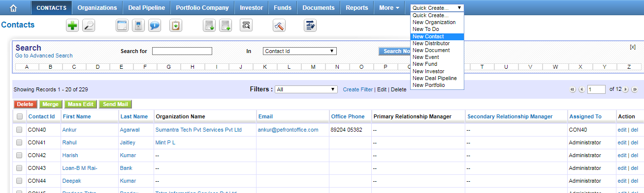644x193 pixels.
Task: Close the search panel with [x]
Action: click(x=633, y=47)
